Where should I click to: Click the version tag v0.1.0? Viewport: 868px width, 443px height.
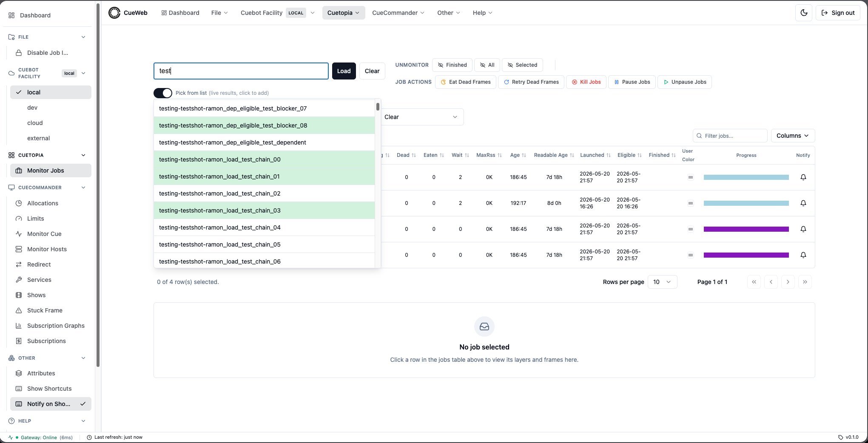coord(848,437)
